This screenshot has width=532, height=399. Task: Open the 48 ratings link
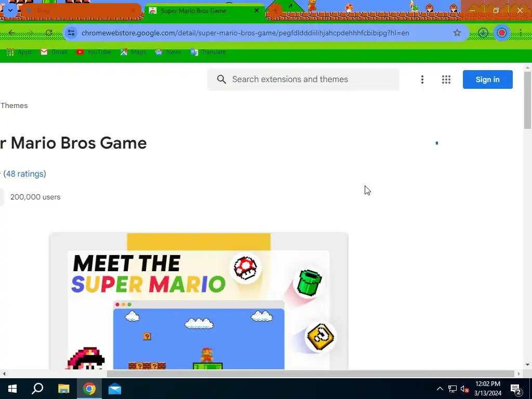click(24, 174)
